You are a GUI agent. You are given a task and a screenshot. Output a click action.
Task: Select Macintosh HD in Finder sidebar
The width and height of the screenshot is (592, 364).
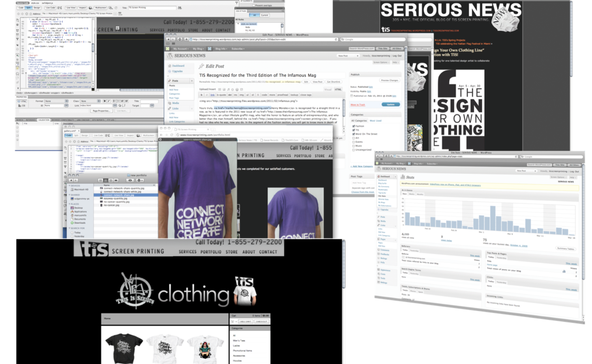tap(81, 189)
